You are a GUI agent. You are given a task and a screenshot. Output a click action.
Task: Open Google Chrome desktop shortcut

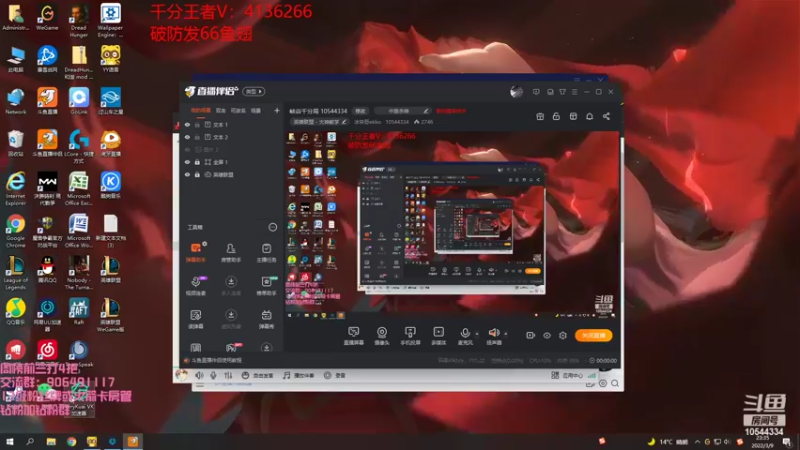[15, 231]
